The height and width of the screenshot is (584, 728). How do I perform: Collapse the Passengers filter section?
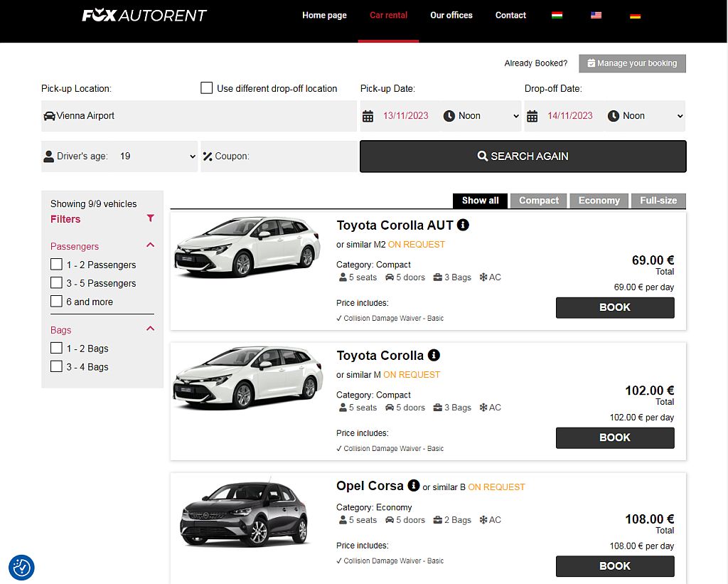pyautogui.click(x=150, y=245)
